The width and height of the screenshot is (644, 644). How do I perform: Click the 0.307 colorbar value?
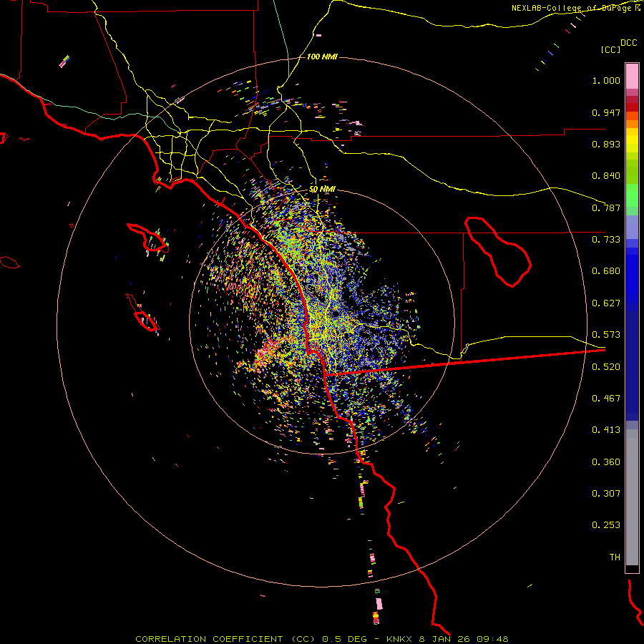[606, 494]
